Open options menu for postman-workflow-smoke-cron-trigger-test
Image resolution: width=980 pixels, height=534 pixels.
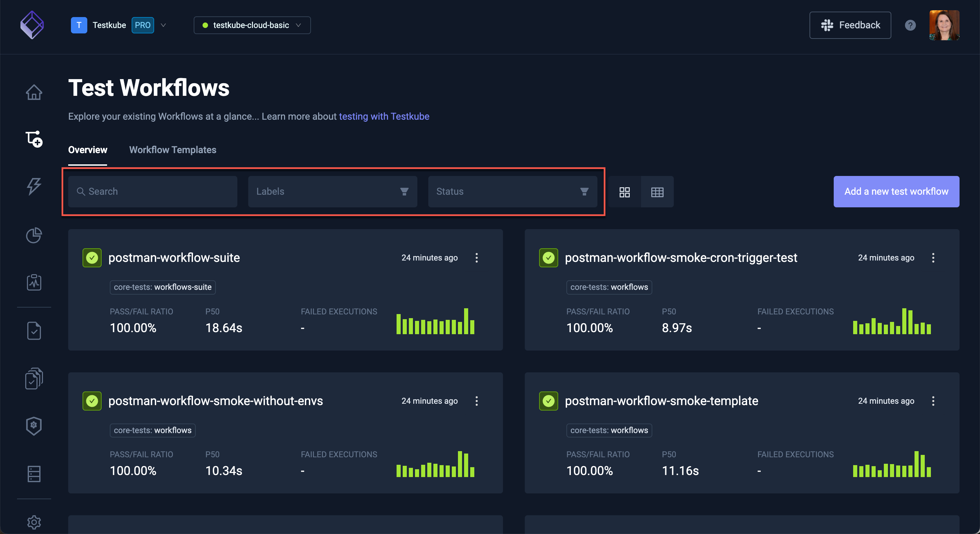(933, 258)
